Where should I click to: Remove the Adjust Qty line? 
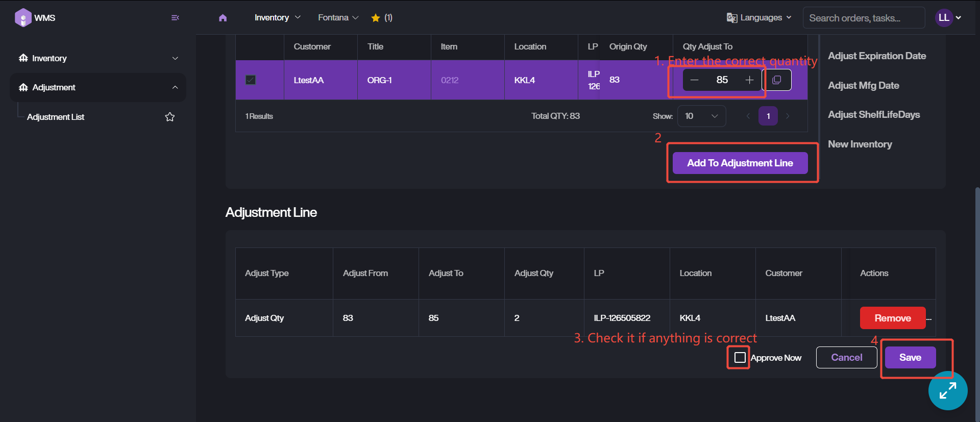892,318
